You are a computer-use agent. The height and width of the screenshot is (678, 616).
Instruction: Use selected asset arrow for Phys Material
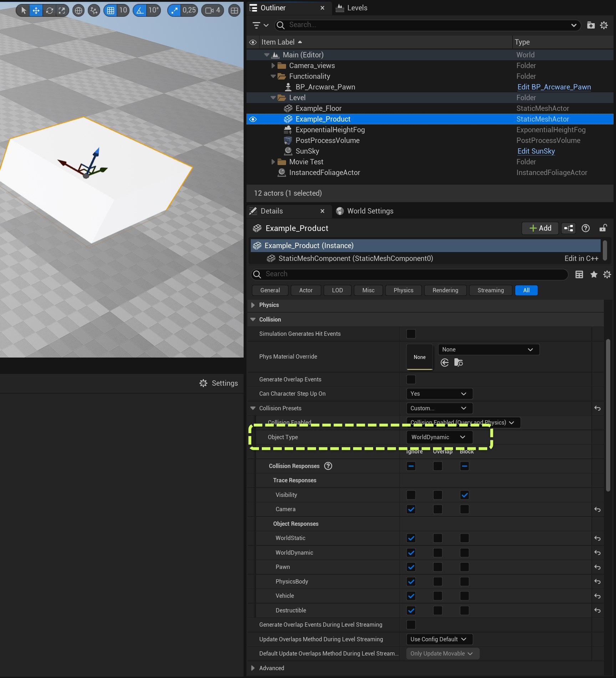tap(444, 363)
